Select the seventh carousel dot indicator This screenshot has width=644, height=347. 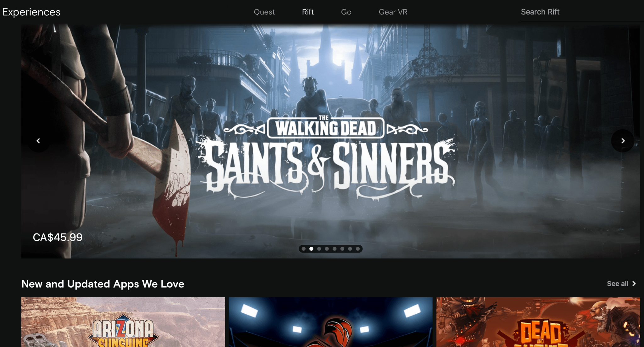click(x=350, y=249)
